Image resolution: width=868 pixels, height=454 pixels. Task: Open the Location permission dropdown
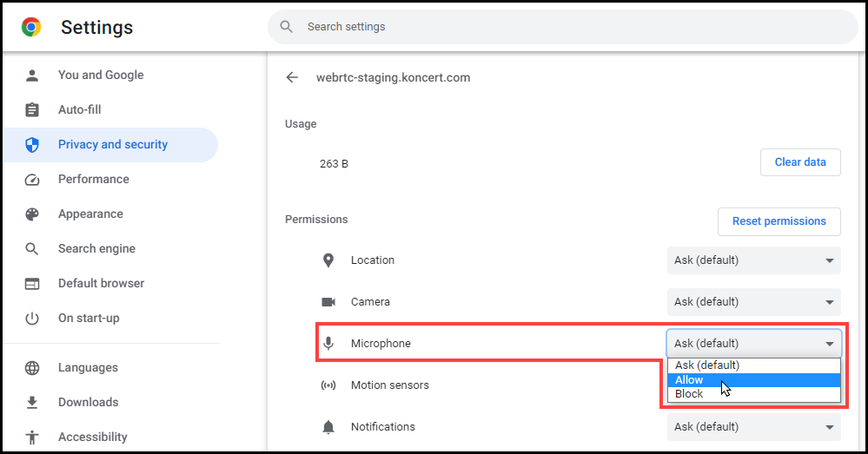(753, 260)
